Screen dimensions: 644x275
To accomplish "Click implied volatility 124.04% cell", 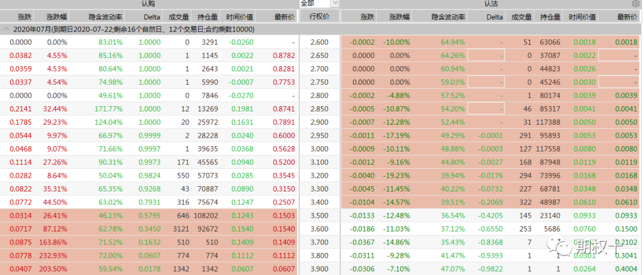I will [109, 122].
